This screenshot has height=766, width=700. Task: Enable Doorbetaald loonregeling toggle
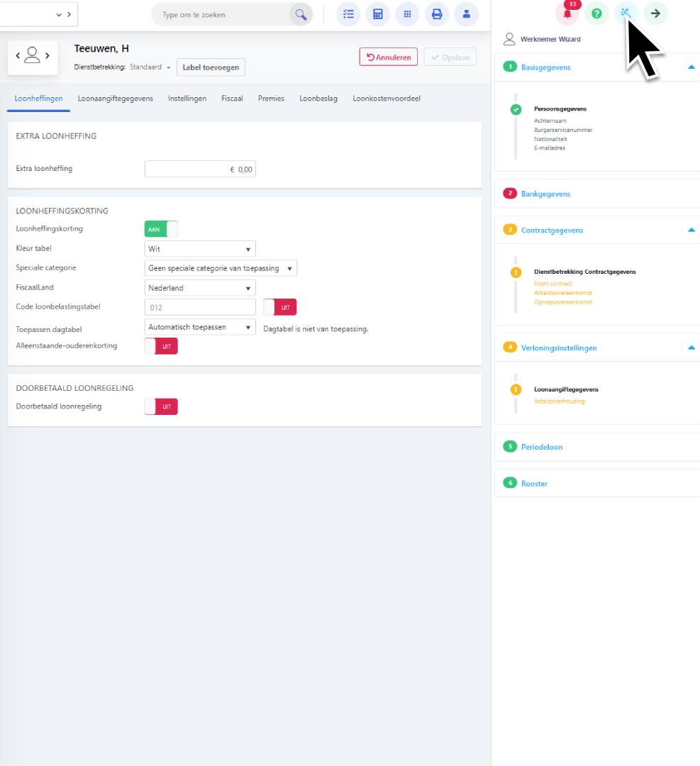161,406
